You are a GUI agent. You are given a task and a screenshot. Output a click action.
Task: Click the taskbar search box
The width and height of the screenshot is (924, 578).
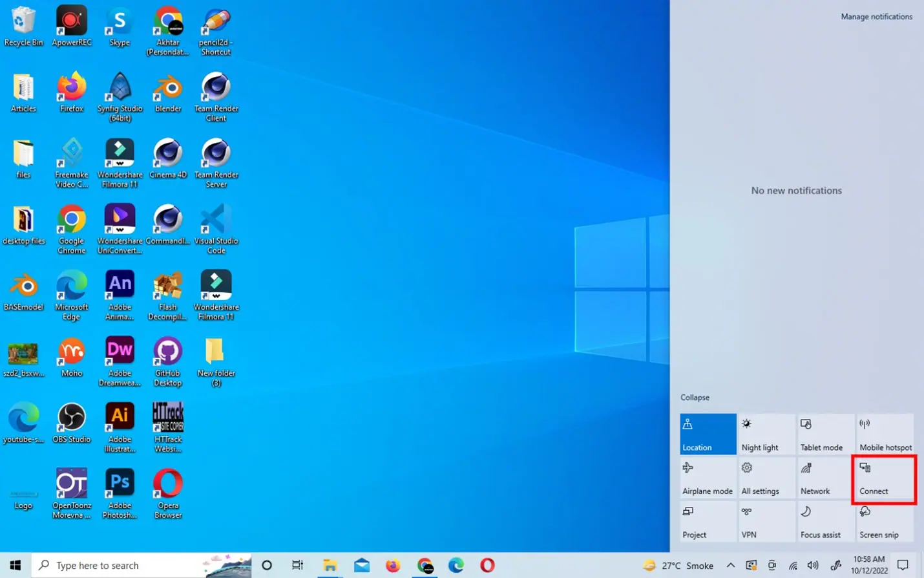coord(141,565)
